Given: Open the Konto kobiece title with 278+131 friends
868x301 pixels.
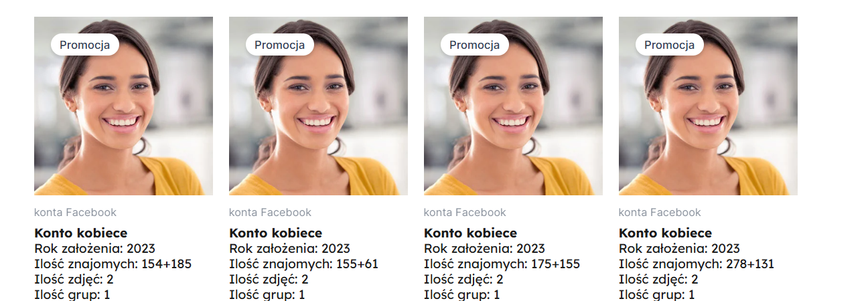Looking at the screenshot, I should click(x=665, y=233).
